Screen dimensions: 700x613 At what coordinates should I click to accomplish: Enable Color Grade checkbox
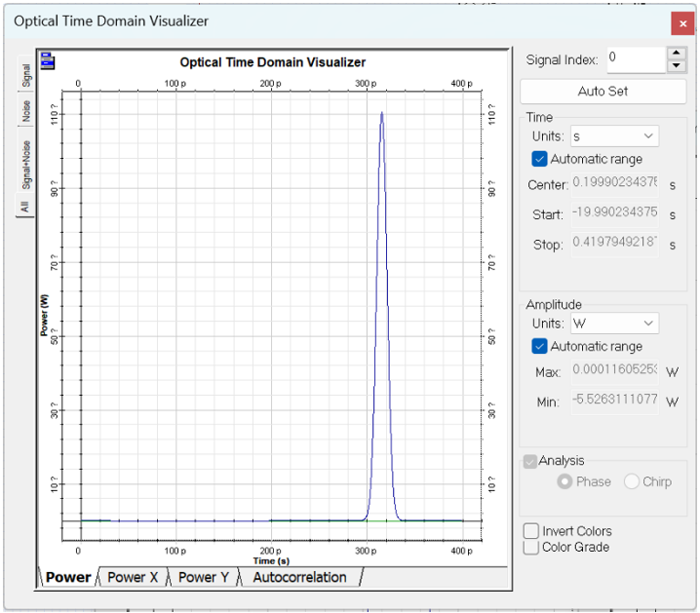pyautogui.click(x=531, y=548)
